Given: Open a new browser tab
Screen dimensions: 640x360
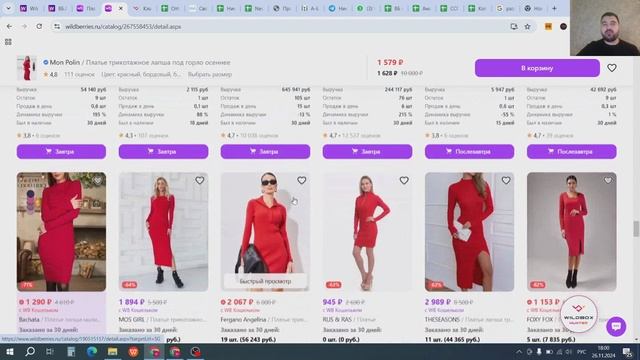Looking at the screenshot, I should coord(554,8).
